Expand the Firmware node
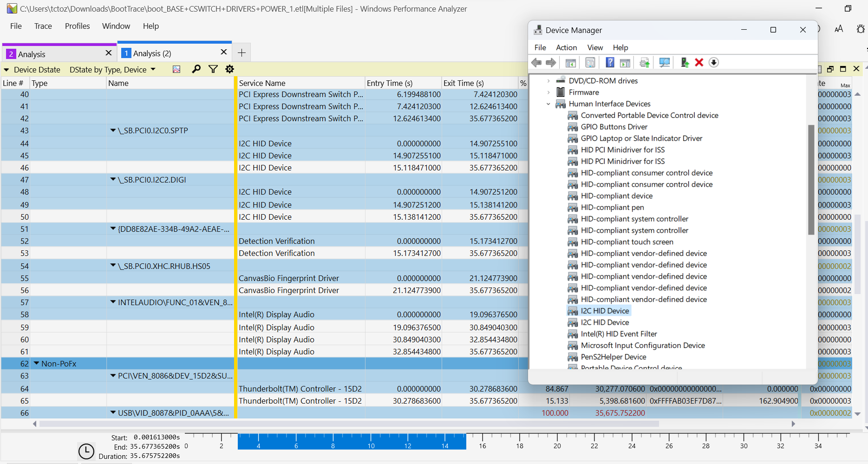This screenshot has width=868, height=464. pyautogui.click(x=548, y=92)
